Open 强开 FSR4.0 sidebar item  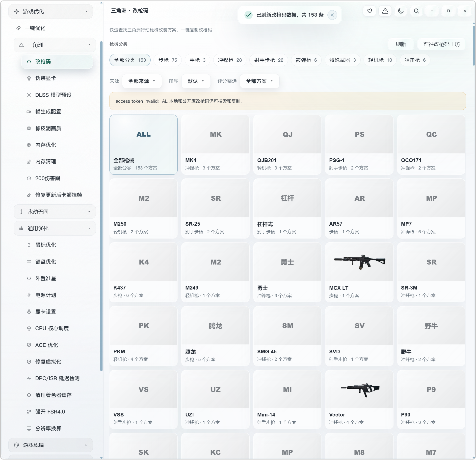57,412
